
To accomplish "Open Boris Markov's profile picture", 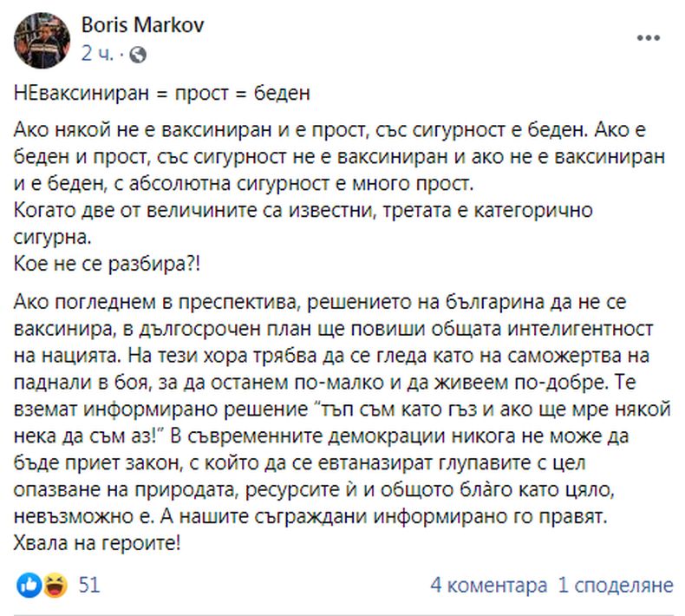I will pyautogui.click(x=41, y=41).
